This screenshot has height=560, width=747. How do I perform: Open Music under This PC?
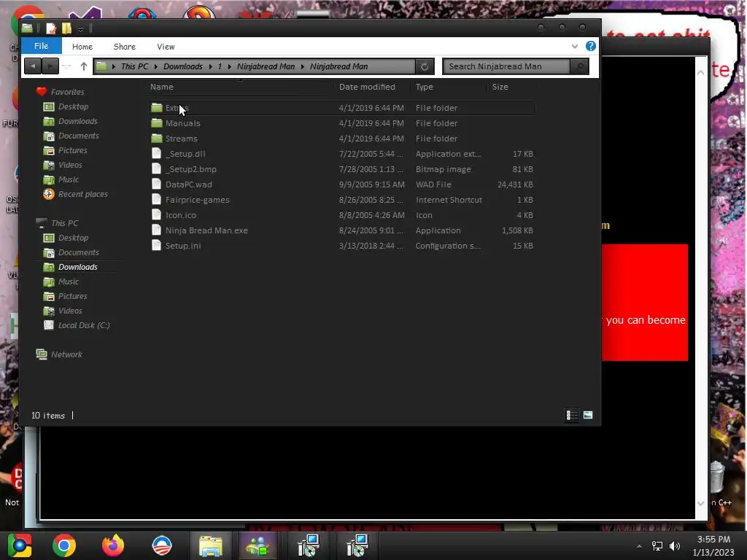tap(68, 281)
